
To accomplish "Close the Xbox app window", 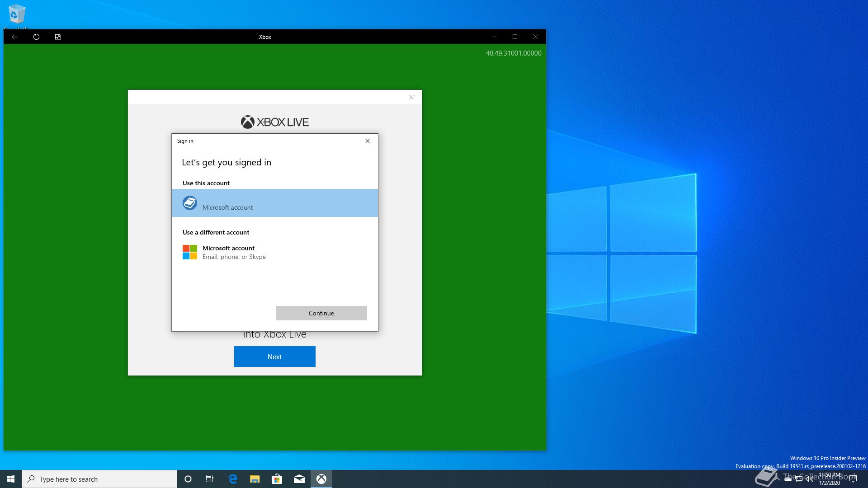I will click(536, 37).
